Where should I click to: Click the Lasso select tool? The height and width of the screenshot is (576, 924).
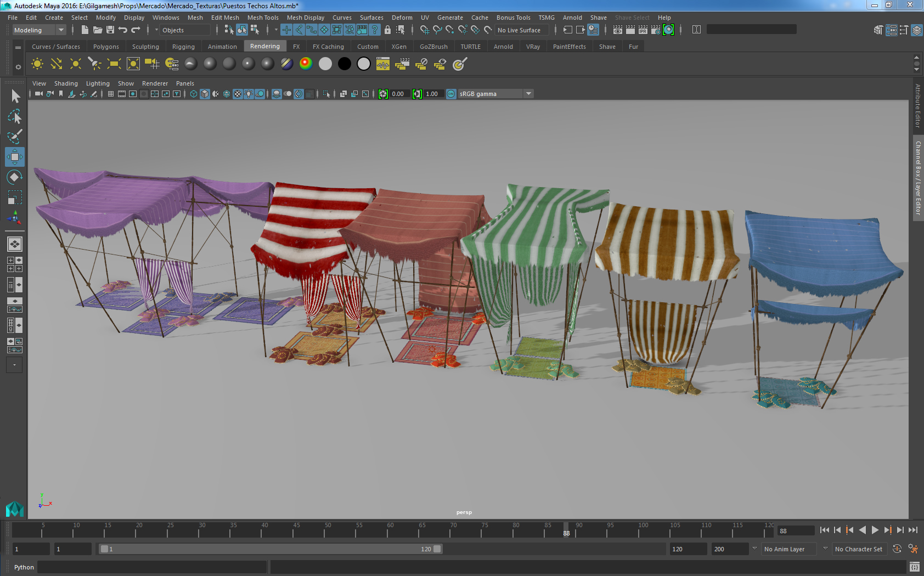click(15, 117)
